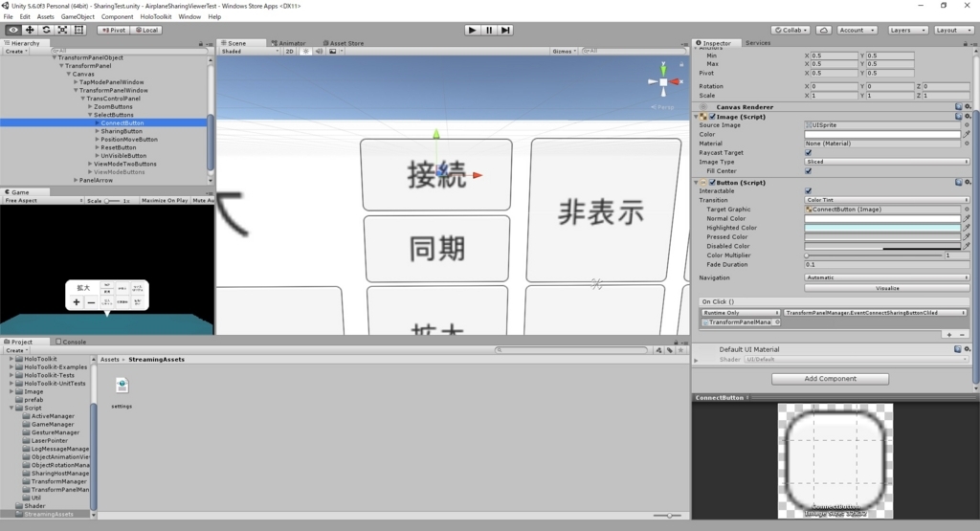This screenshot has height=531, width=980.
Task: Open the GameObject menu
Action: click(x=78, y=17)
